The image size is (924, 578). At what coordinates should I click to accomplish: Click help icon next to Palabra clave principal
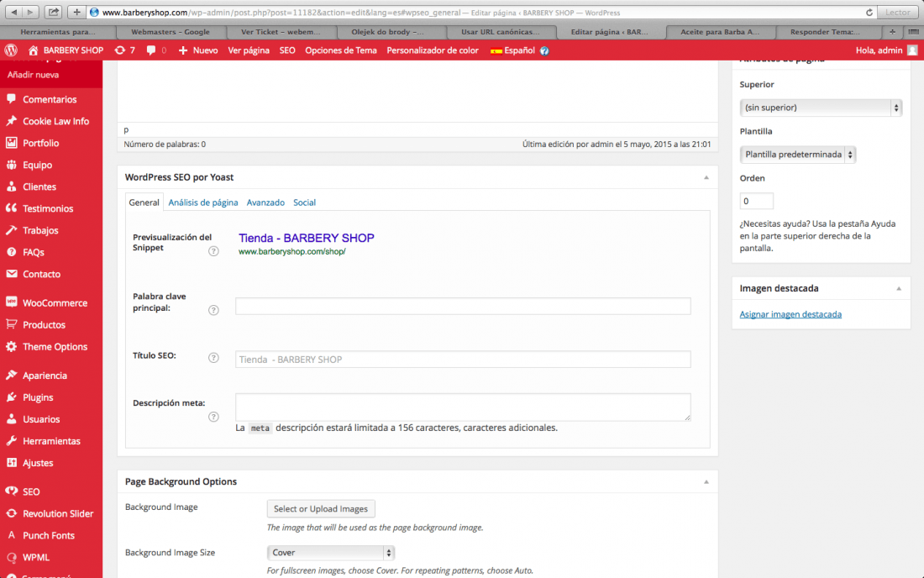tap(213, 310)
